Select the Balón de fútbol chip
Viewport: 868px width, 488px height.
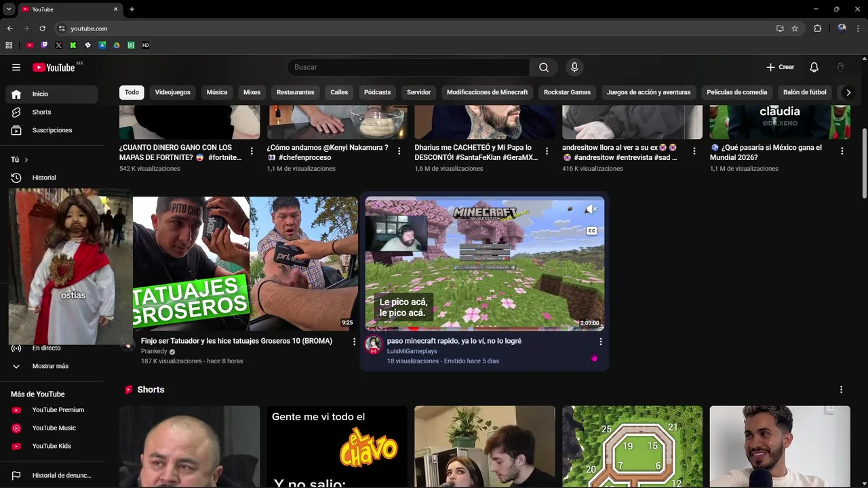coord(805,92)
